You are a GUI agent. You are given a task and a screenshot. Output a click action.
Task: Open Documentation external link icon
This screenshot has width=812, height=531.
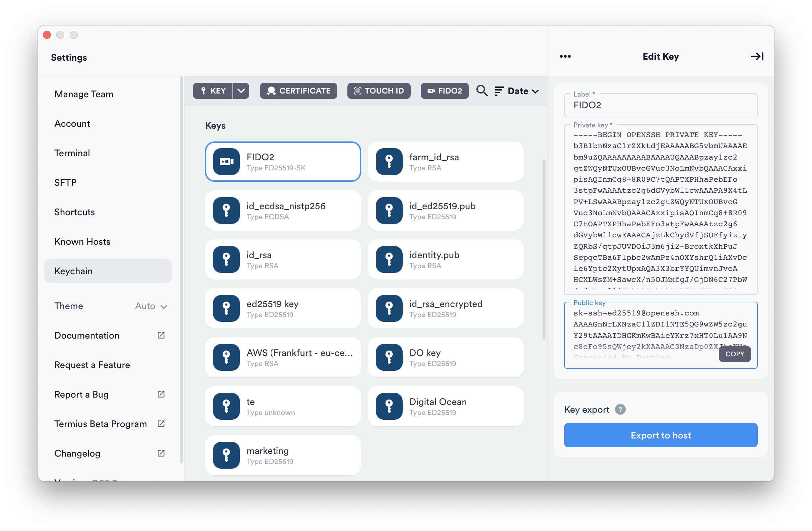pyautogui.click(x=161, y=335)
